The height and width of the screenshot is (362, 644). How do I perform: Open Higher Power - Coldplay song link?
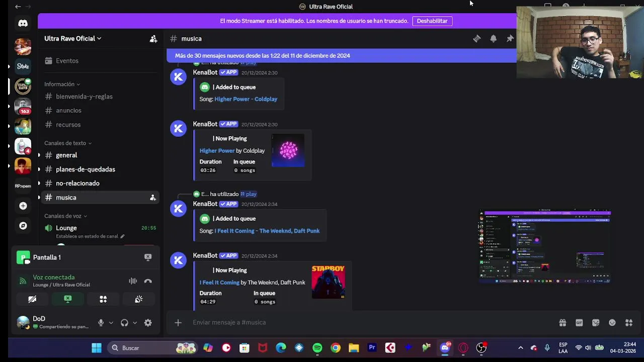tap(246, 99)
